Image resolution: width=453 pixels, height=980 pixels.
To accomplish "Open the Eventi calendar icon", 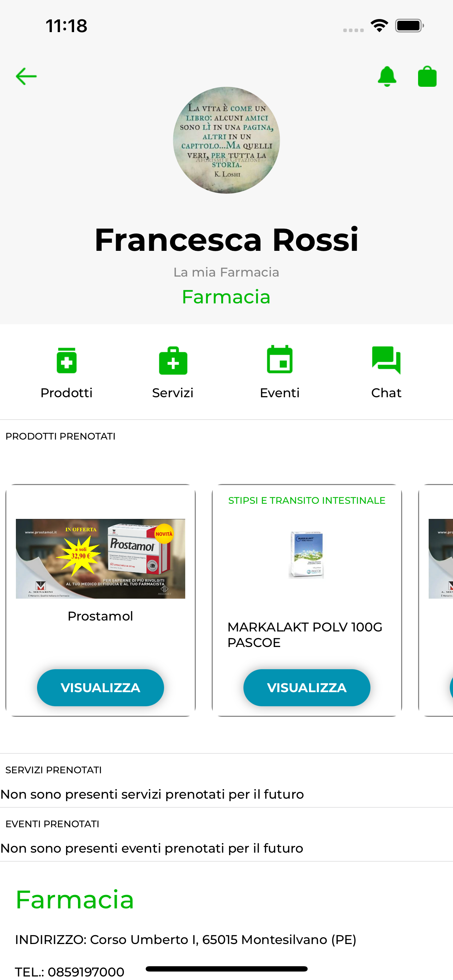I will (279, 359).
